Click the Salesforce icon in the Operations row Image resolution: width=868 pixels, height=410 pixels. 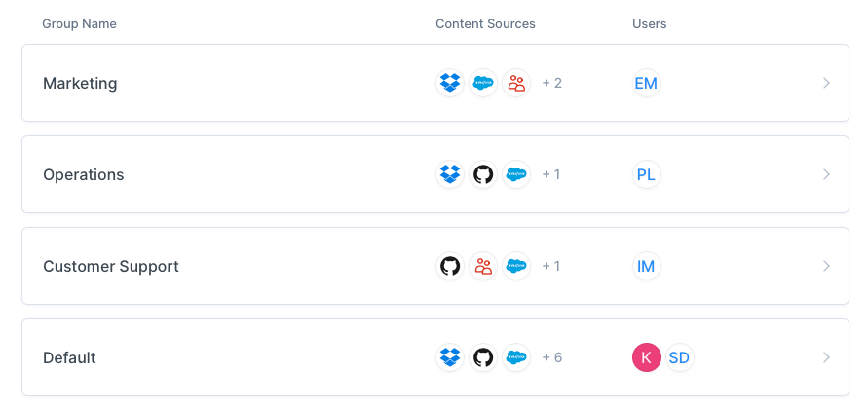click(516, 174)
